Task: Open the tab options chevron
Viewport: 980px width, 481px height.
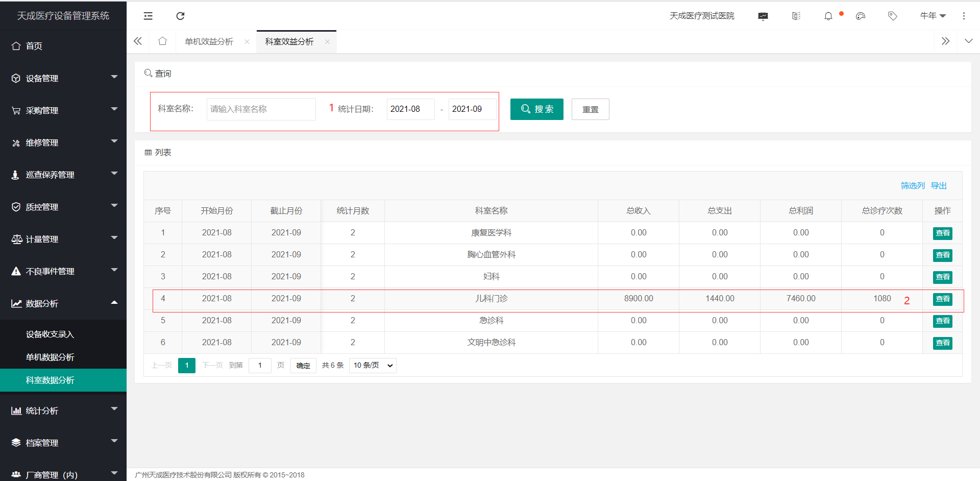Action: 968,41
